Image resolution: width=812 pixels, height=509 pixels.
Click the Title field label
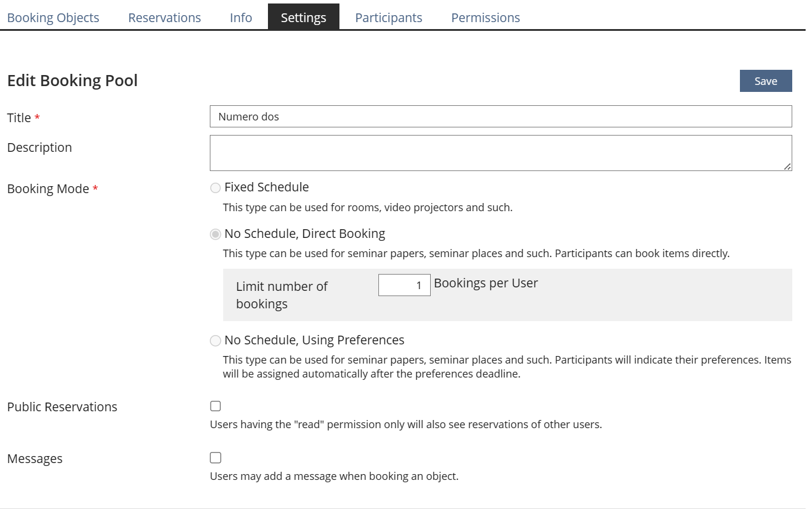[x=19, y=118]
